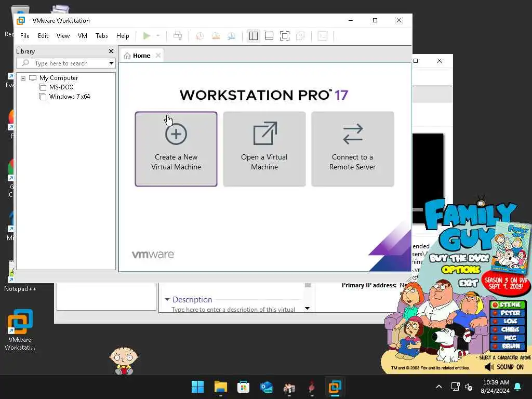The width and height of the screenshot is (532, 399).
Task: Click Connect to a Remote Server
Action: pyautogui.click(x=353, y=149)
